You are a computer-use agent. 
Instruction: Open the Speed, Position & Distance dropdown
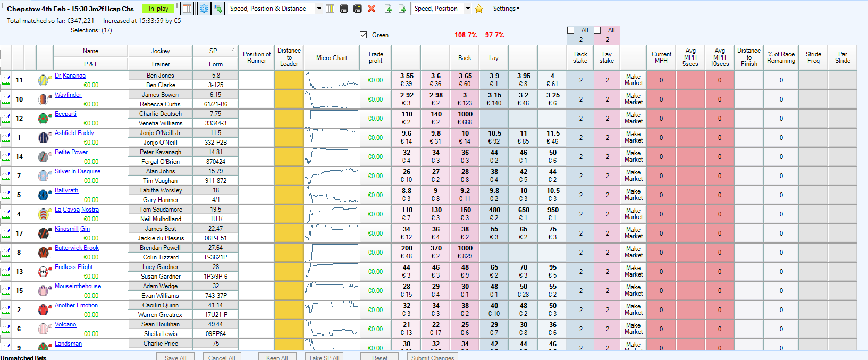click(x=319, y=9)
